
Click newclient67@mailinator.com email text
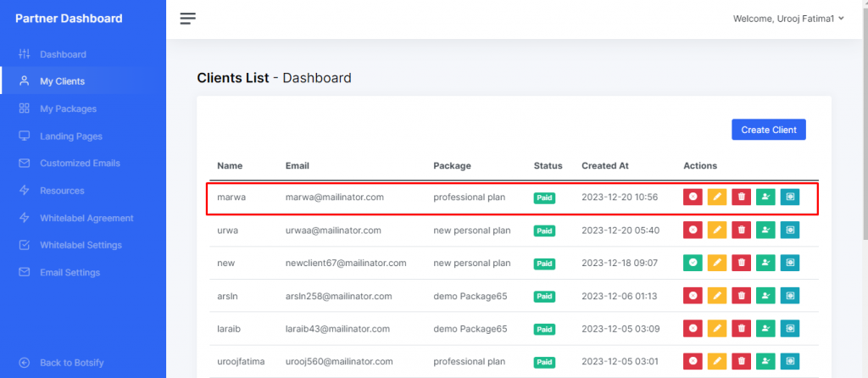tap(346, 263)
